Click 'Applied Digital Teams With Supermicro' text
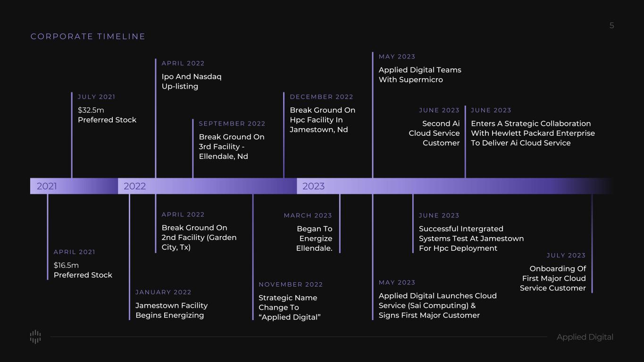Image resolution: width=644 pixels, height=362 pixels. click(x=420, y=75)
